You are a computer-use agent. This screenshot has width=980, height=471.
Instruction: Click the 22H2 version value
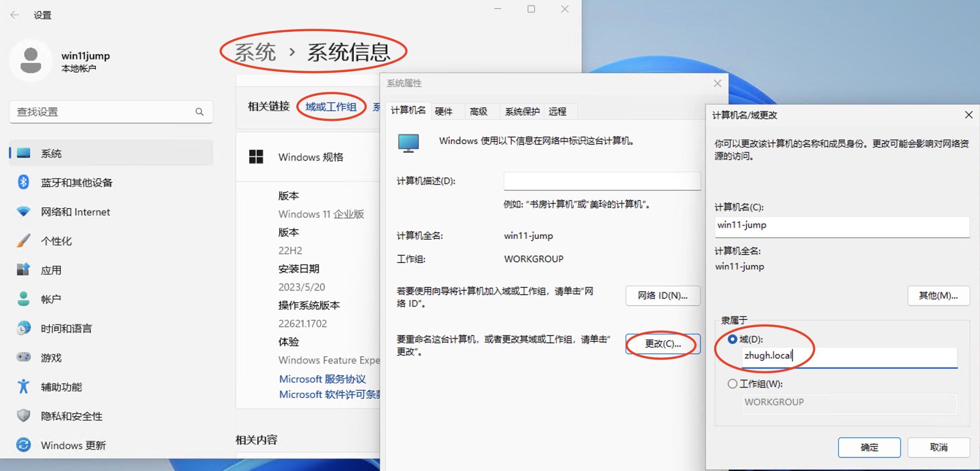tap(290, 251)
